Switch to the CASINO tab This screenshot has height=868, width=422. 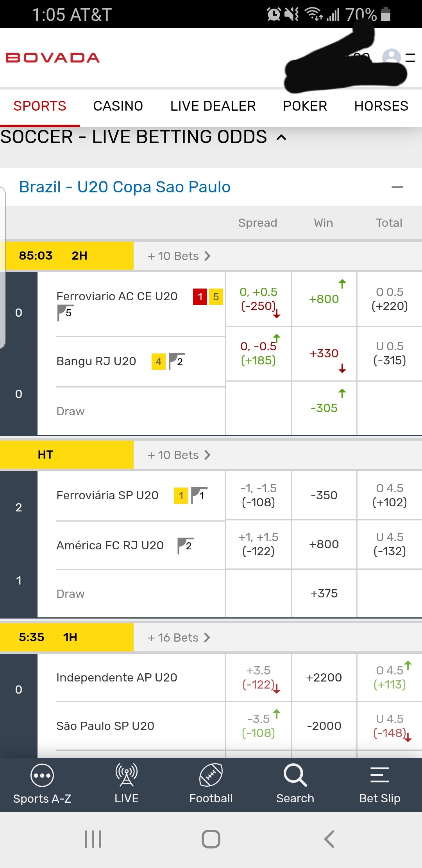pyautogui.click(x=118, y=106)
